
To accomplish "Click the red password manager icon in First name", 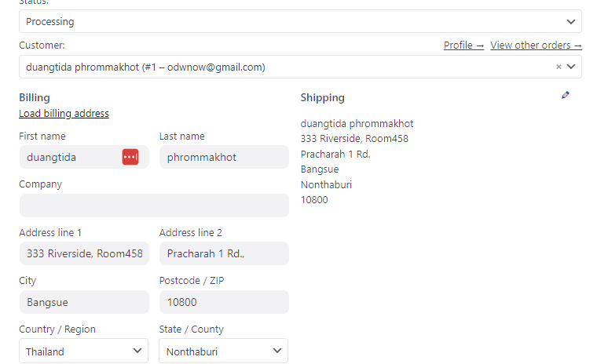I will [x=130, y=157].
